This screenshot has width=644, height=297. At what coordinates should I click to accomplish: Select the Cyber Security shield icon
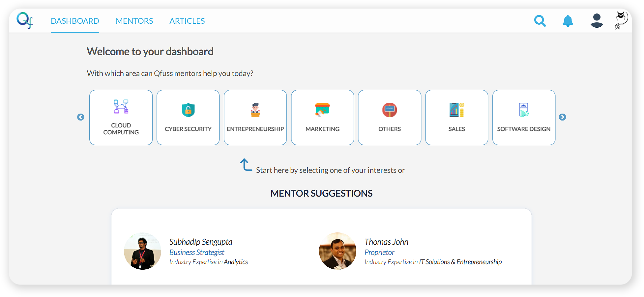click(x=188, y=110)
